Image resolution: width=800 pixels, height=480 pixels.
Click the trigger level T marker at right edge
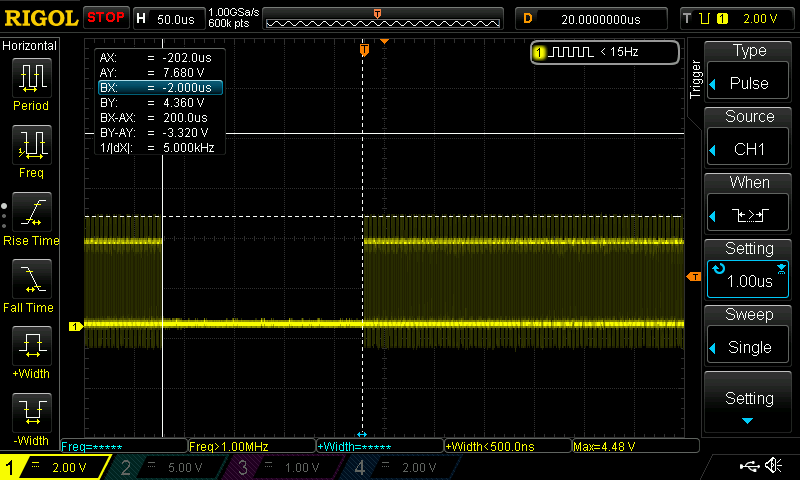[x=694, y=276]
